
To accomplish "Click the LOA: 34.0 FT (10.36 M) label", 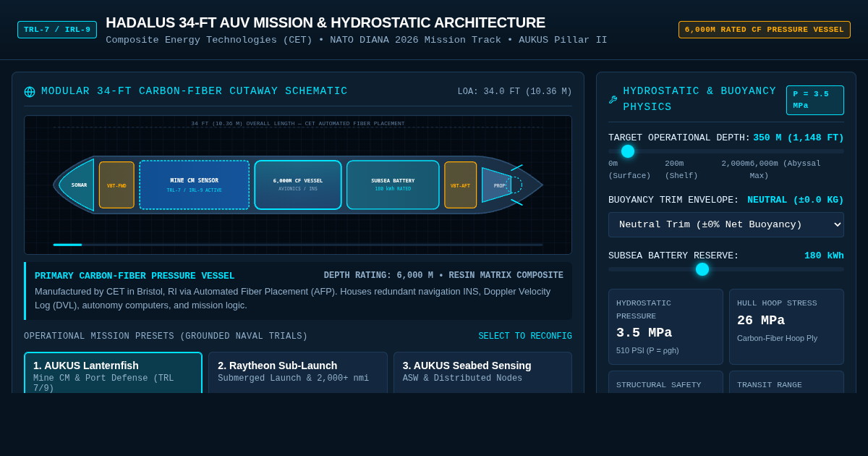I will point(514,92).
